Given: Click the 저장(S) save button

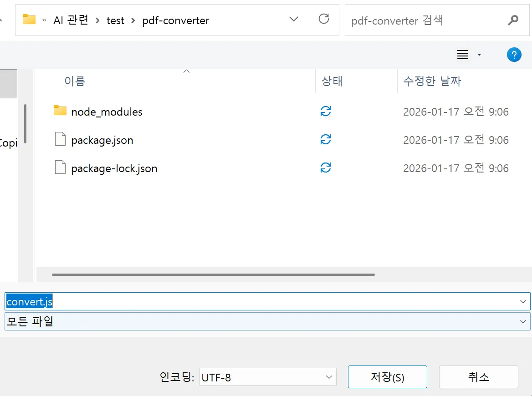Looking at the screenshot, I should (x=387, y=377).
